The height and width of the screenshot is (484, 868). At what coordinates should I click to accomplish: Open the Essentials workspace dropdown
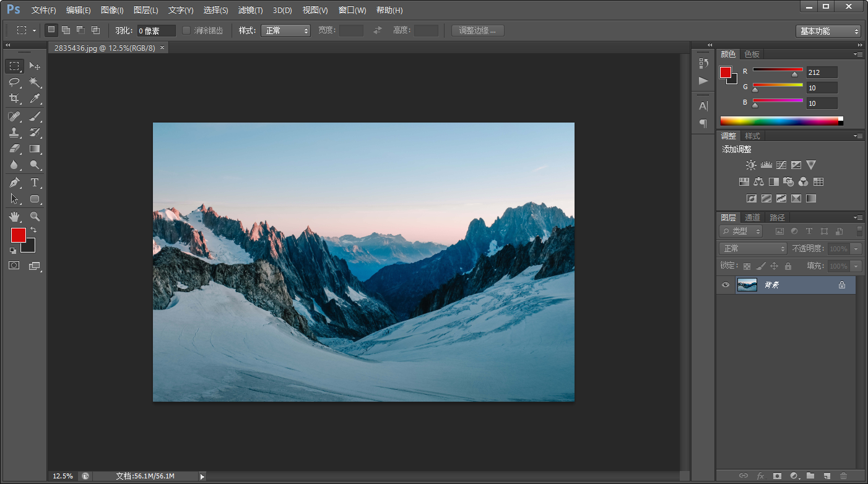[x=828, y=31]
